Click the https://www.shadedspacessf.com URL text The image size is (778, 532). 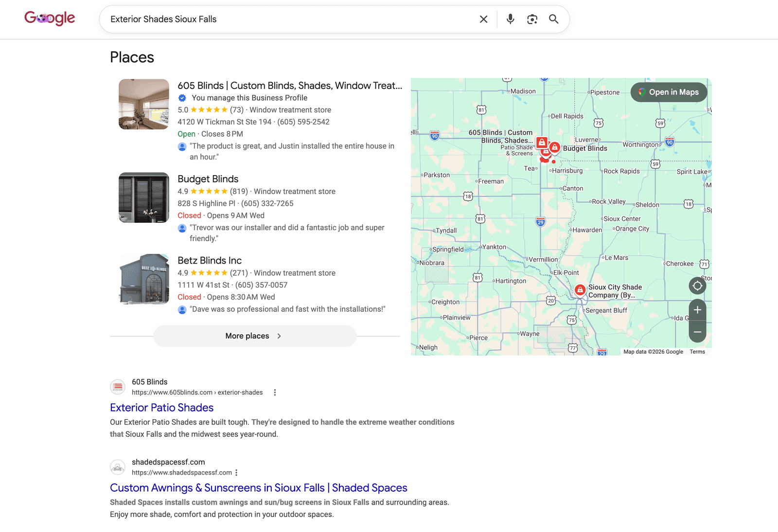[x=182, y=473]
